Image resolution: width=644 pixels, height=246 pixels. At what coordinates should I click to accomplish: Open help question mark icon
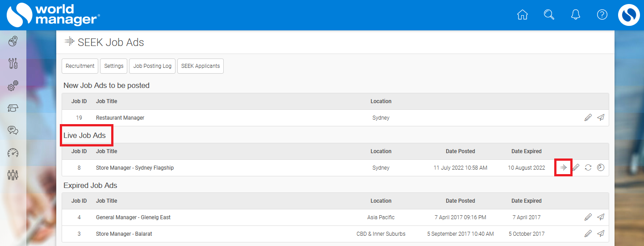(602, 15)
